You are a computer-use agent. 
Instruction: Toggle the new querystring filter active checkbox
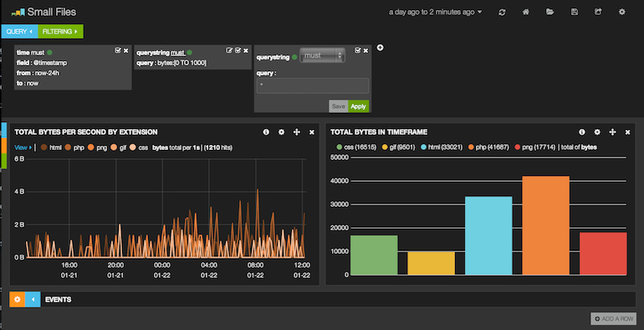tap(357, 50)
